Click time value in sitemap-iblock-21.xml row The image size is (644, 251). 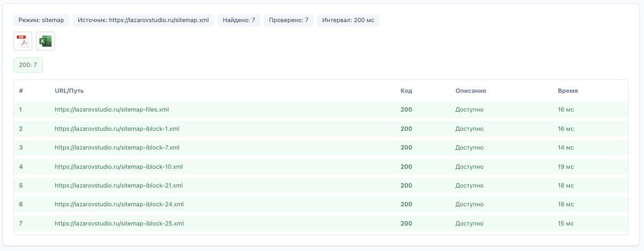click(566, 186)
